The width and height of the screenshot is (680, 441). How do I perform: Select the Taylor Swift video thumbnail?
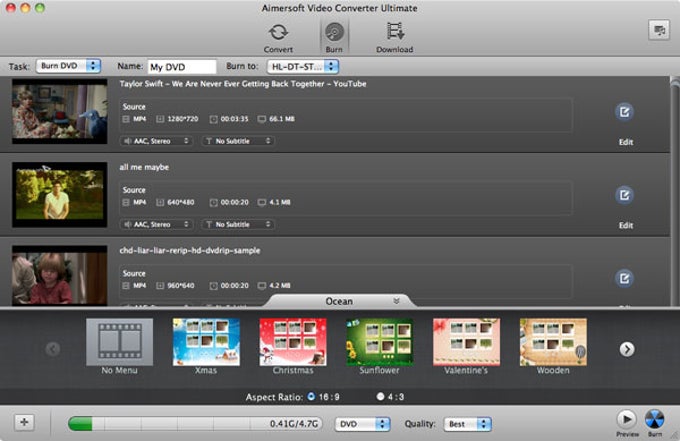pyautogui.click(x=59, y=111)
